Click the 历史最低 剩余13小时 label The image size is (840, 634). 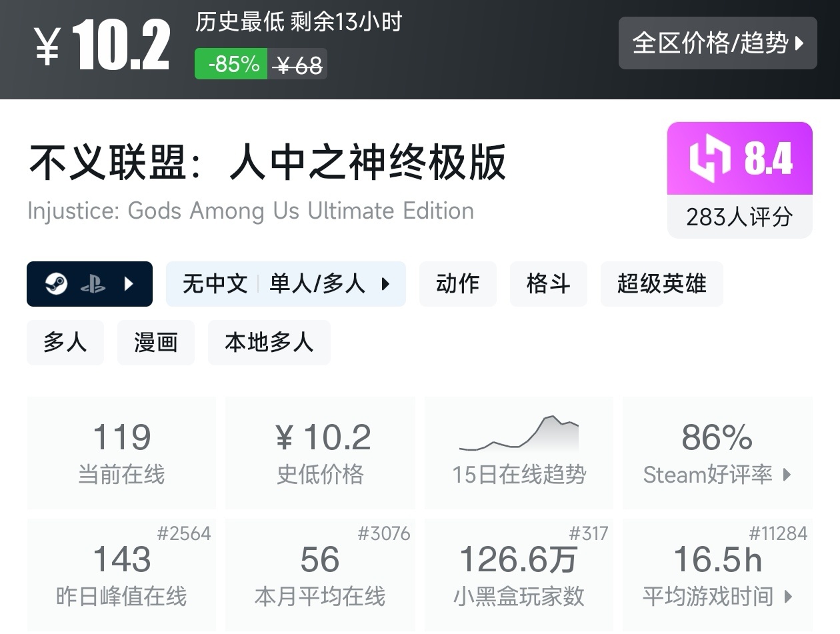click(x=299, y=23)
